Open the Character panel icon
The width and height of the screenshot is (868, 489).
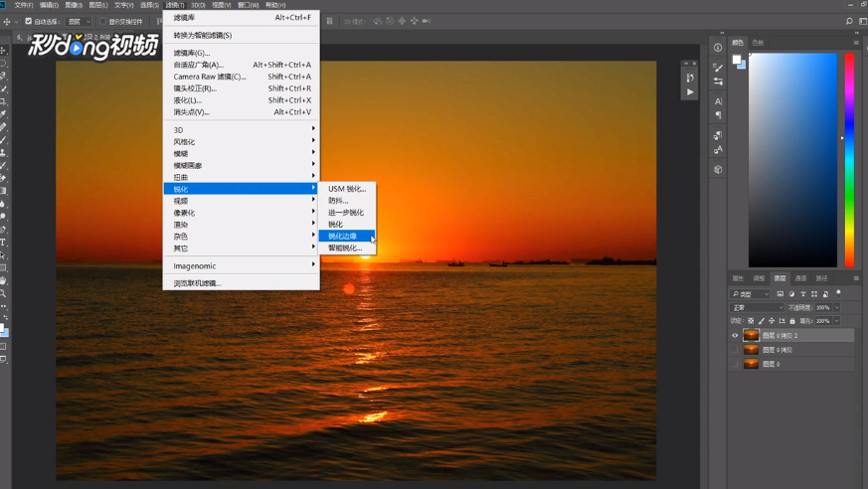(718, 101)
